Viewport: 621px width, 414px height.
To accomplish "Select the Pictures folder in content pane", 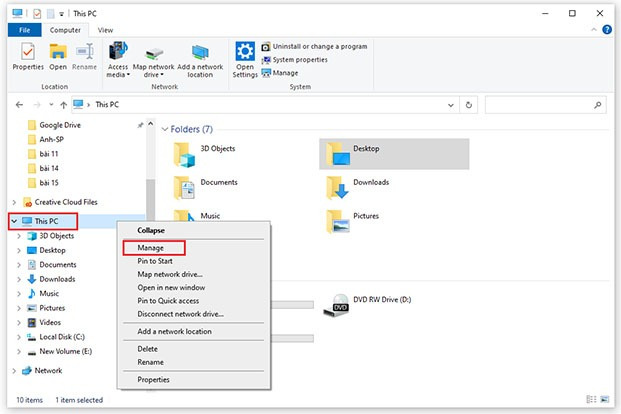I will (x=352, y=222).
